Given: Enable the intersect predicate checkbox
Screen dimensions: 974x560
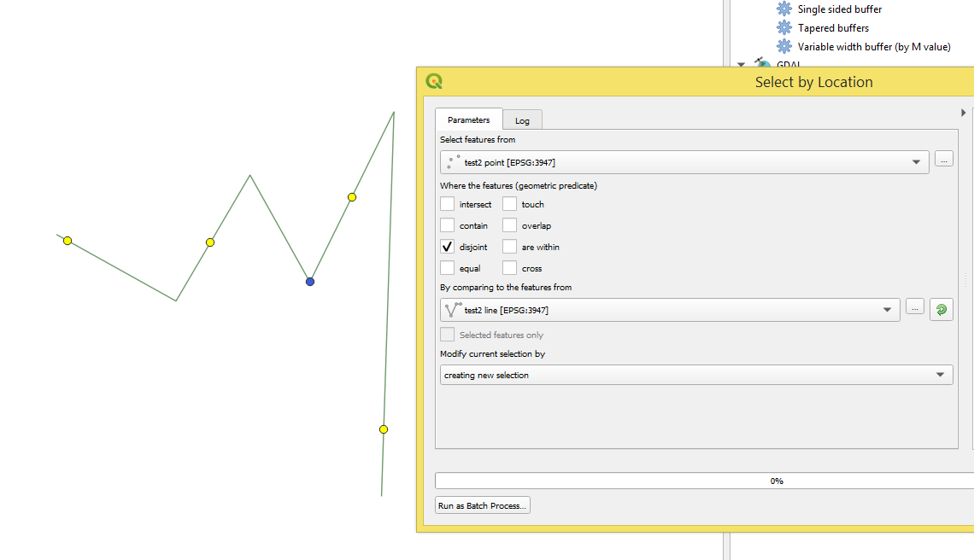Looking at the screenshot, I should (447, 204).
